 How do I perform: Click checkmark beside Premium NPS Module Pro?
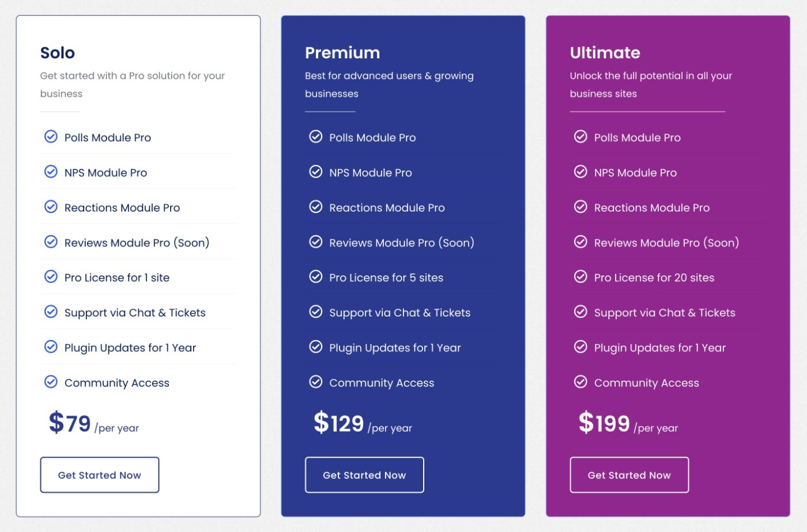316,172
